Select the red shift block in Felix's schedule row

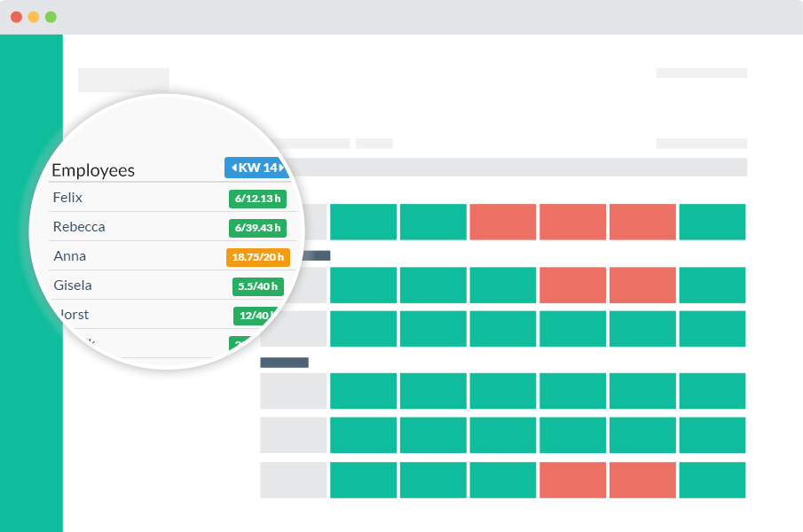tap(502, 222)
